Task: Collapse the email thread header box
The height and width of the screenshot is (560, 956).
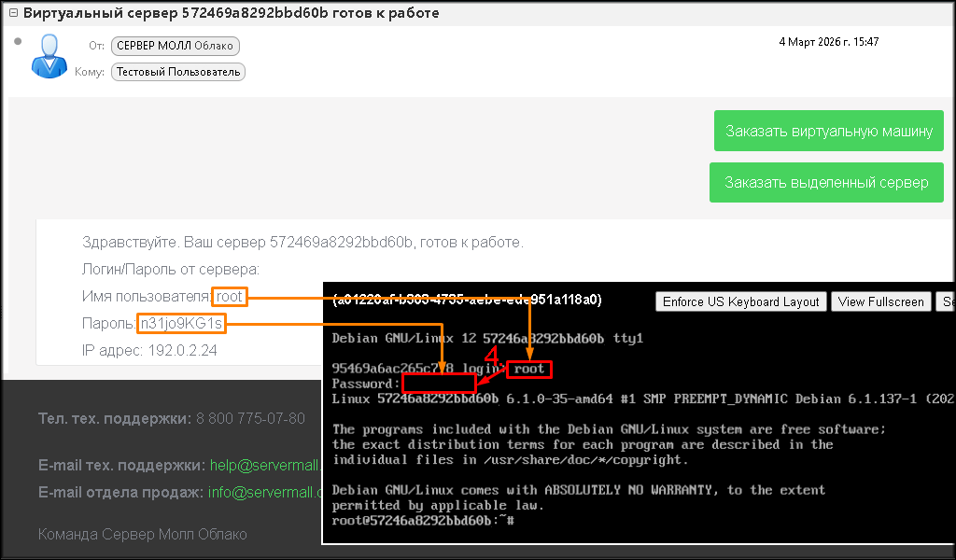Action: (12, 14)
